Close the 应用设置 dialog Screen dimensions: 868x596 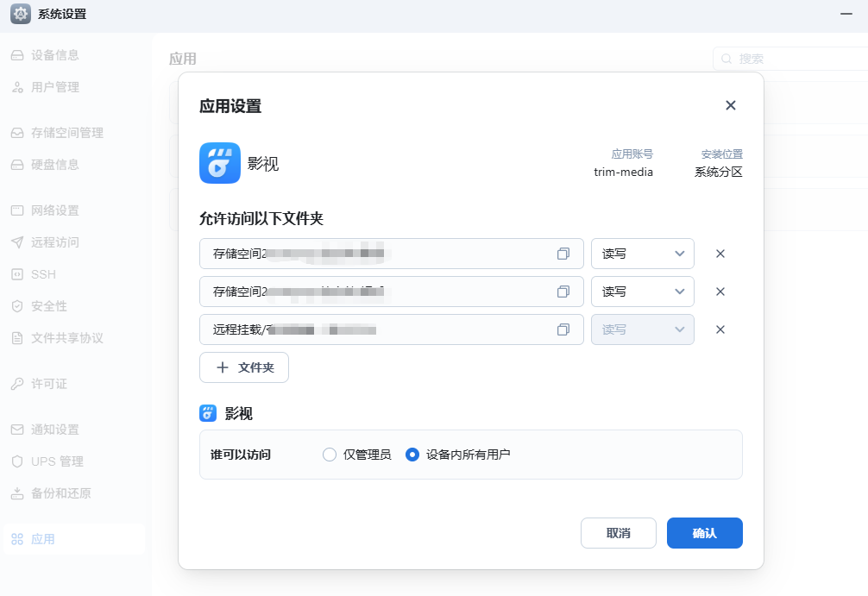coord(731,105)
